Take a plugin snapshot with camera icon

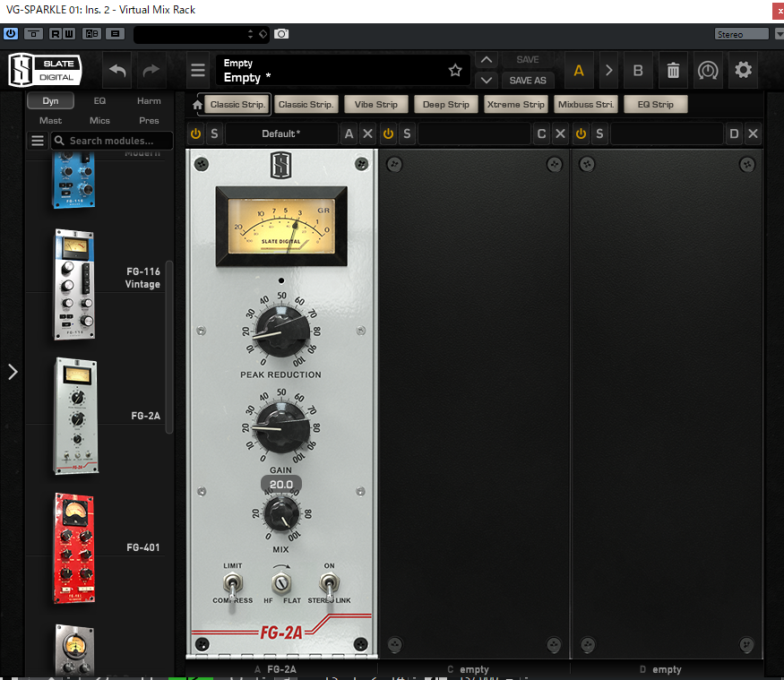[x=281, y=33]
